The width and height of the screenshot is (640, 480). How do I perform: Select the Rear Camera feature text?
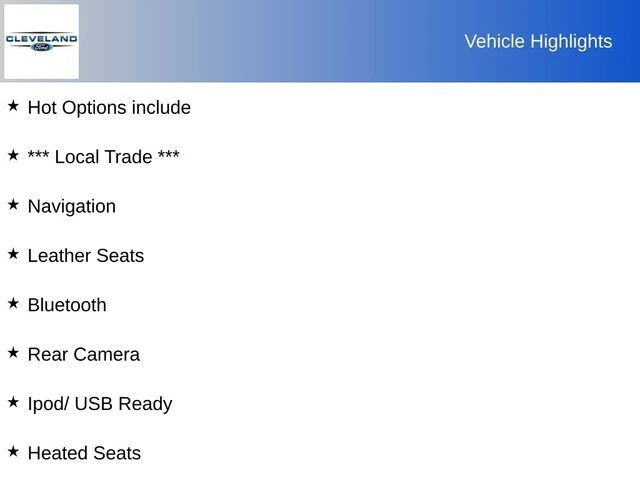pos(84,355)
